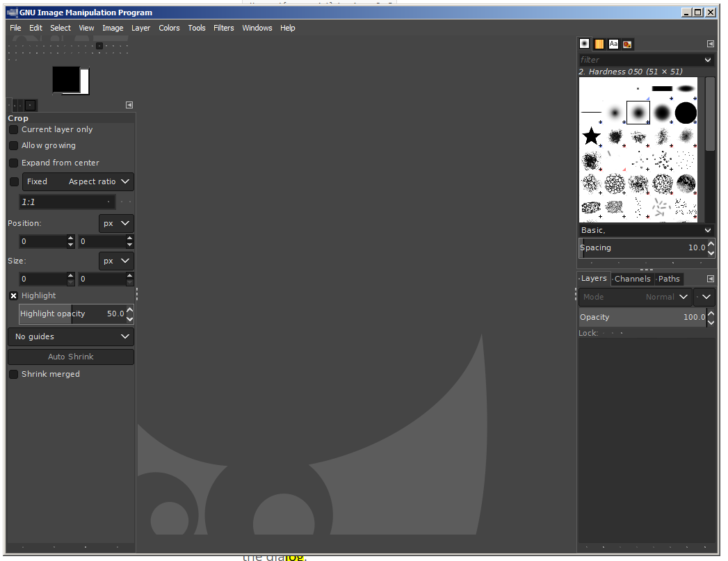Open the Filters menu
This screenshot has width=728, height=561.
point(223,28)
